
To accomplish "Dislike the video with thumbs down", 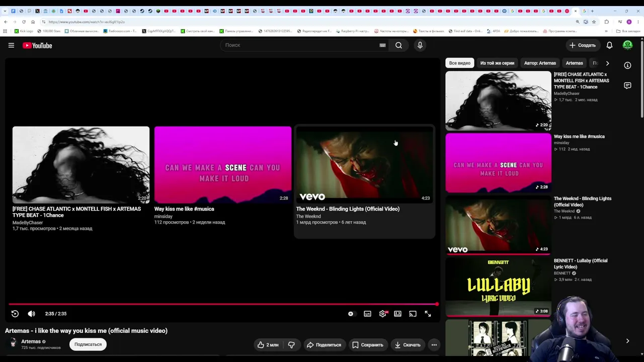I will coord(291,345).
